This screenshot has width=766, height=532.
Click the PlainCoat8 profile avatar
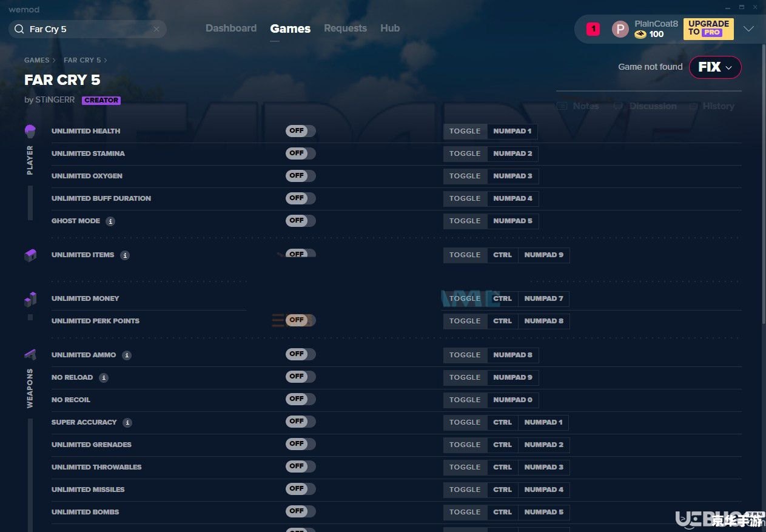point(620,29)
